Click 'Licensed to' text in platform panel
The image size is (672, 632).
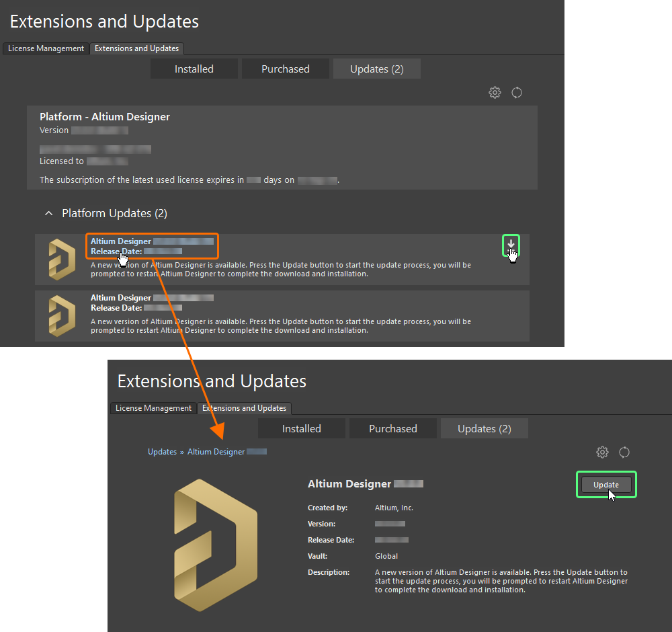pos(62,161)
